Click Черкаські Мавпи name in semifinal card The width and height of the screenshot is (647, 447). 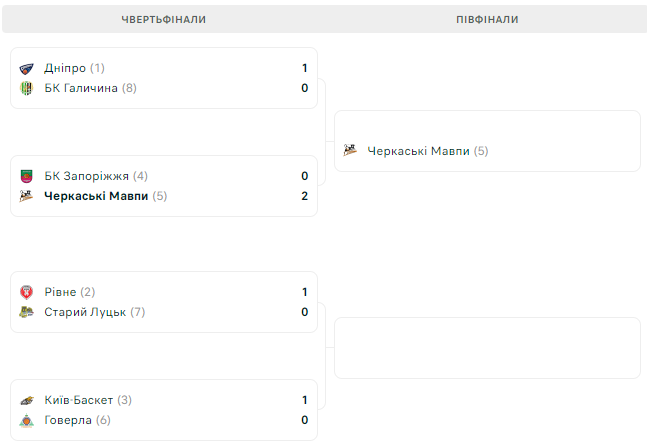click(419, 151)
